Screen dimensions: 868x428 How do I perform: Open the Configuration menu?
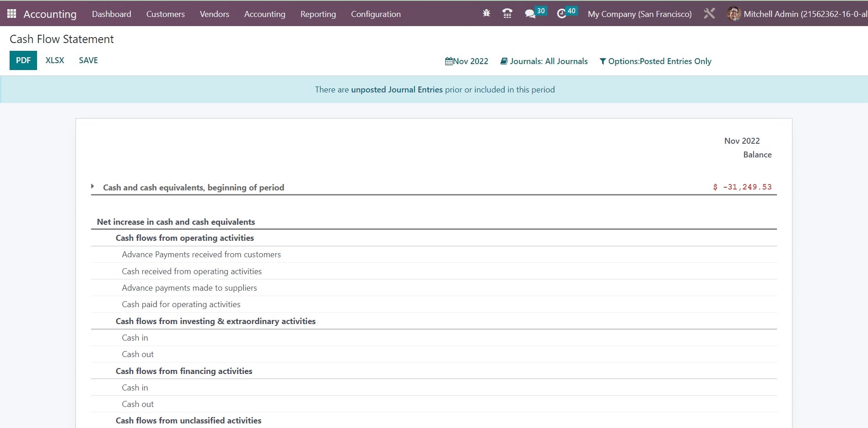tap(376, 14)
